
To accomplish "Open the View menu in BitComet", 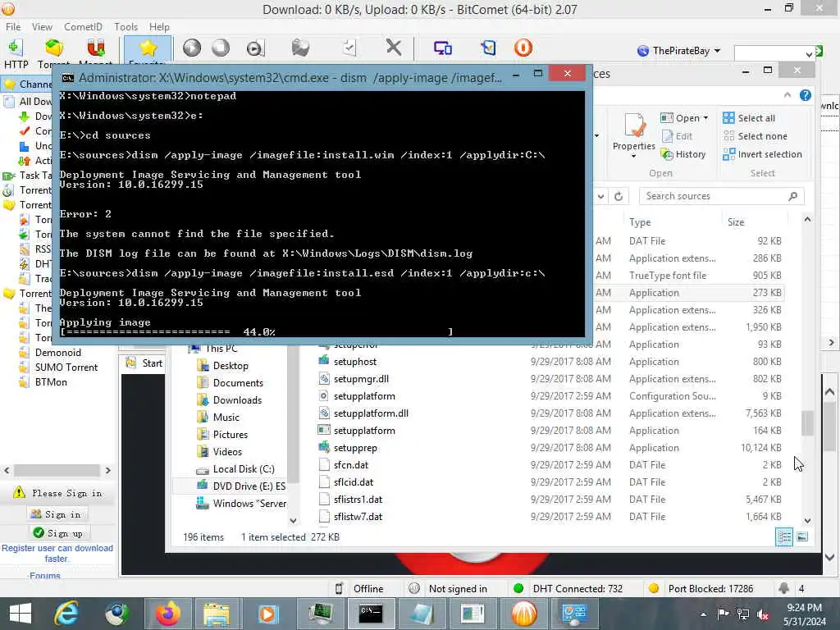I will coord(42,27).
